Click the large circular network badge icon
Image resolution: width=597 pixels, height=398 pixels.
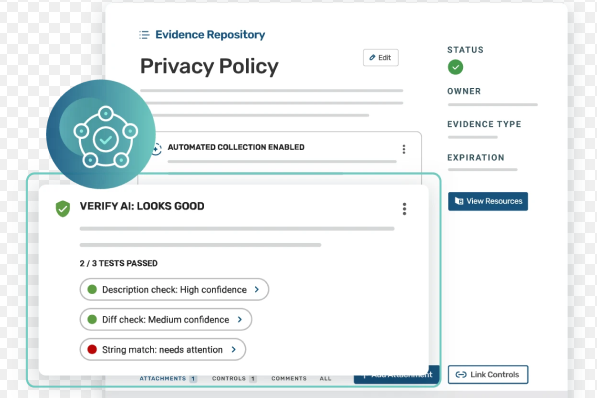101,134
